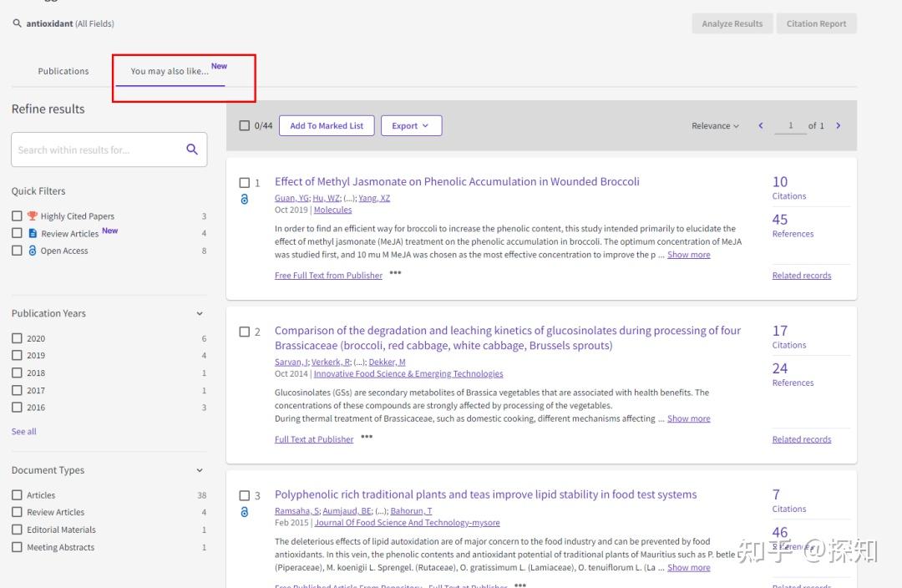Go to next page using the right arrow
The image size is (902, 588).
839,125
